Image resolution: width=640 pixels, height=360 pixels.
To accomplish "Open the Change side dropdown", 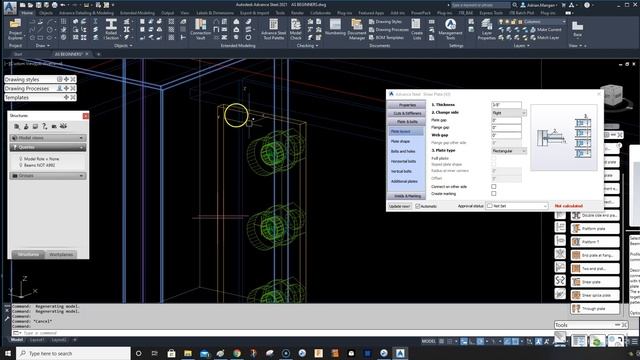I will (x=509, y=113).
